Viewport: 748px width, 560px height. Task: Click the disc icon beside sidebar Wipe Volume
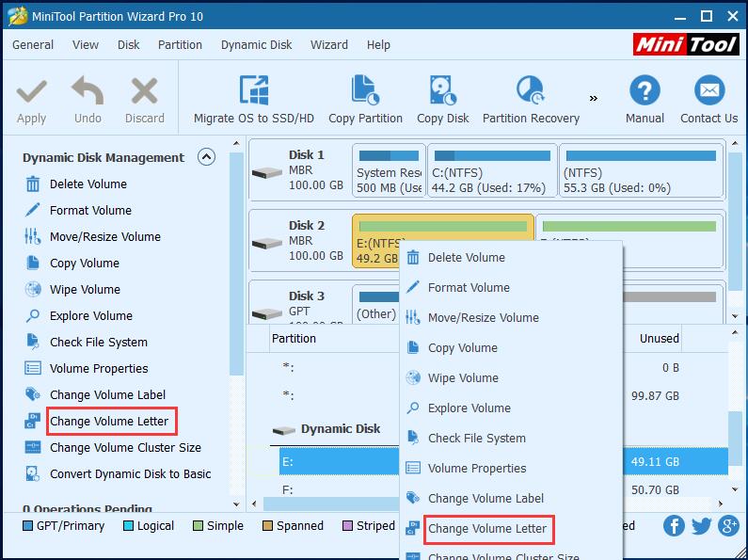32,289
